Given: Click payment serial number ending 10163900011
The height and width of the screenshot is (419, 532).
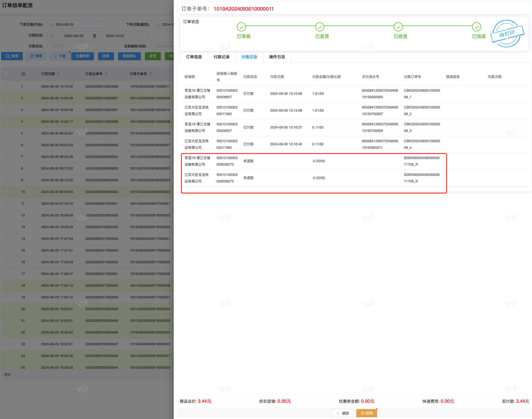Looking at the screenshot, I should [380, 144].
